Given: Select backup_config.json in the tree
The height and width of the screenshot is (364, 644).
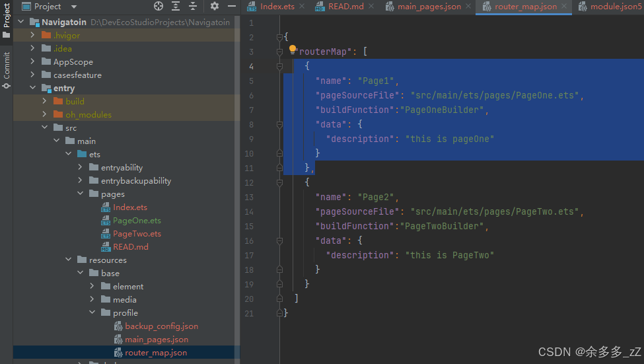Looking at the screenshot, I should [x=161, y=326].
